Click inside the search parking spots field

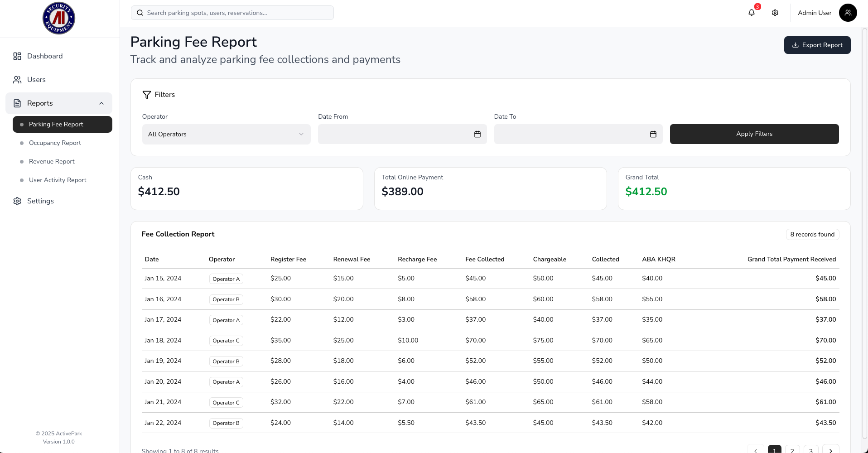(x=232, y=13)
